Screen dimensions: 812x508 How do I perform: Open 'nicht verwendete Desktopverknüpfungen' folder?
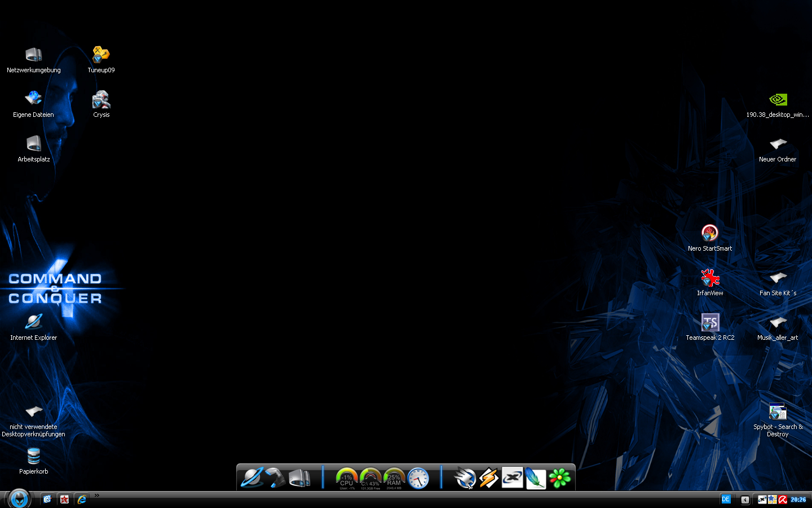(34, 421)
